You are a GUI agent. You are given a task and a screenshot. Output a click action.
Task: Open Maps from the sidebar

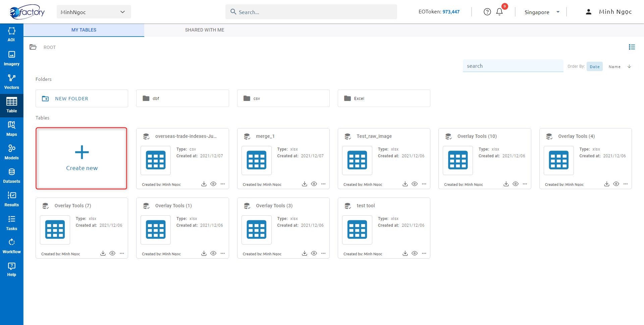(11, 129)
